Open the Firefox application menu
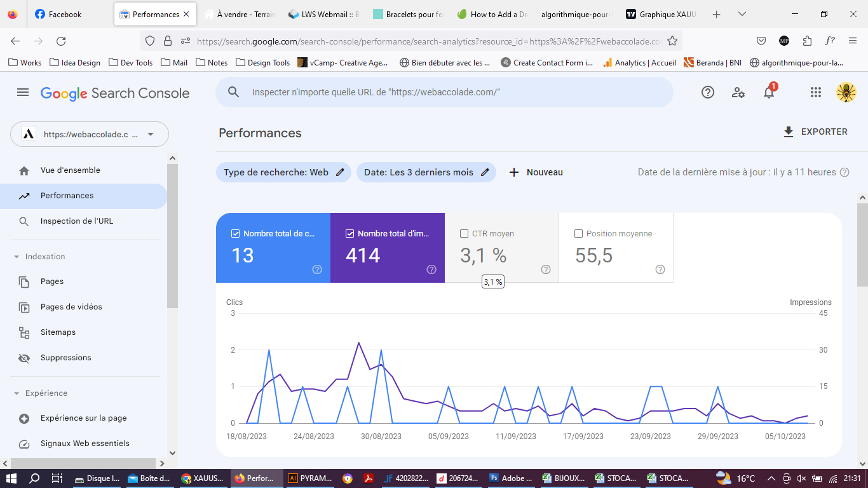Image resolution: width=868 pixels, height=488 pixels. point(853,41)
